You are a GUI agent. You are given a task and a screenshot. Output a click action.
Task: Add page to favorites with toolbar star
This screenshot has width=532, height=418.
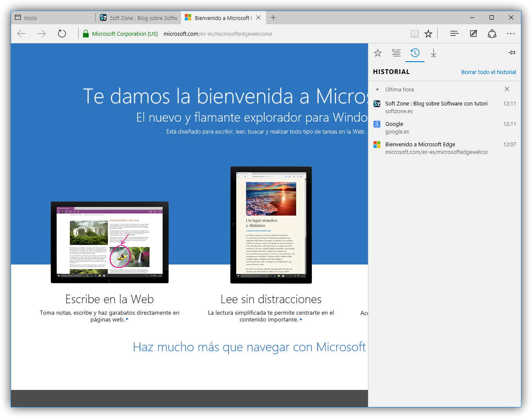click(x=428, y=34)
